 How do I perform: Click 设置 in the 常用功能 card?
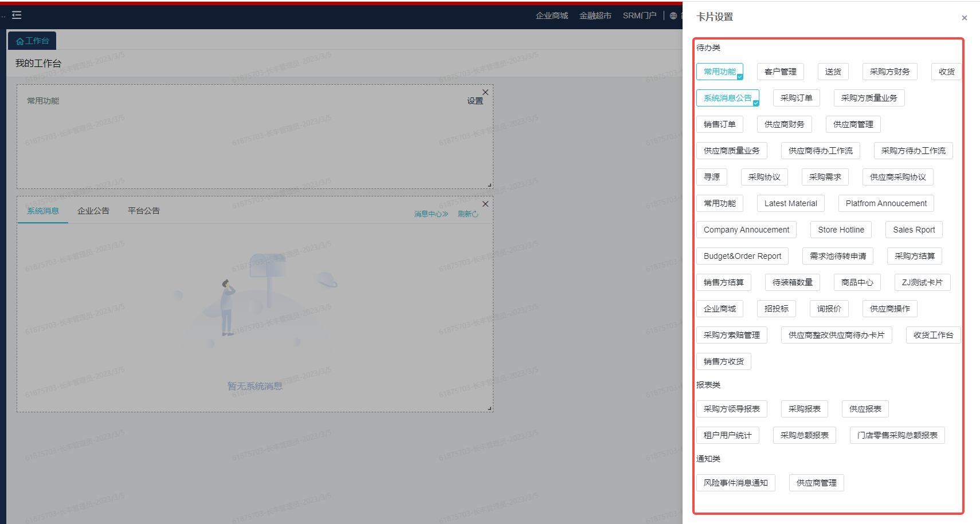[x=475, y=101]
